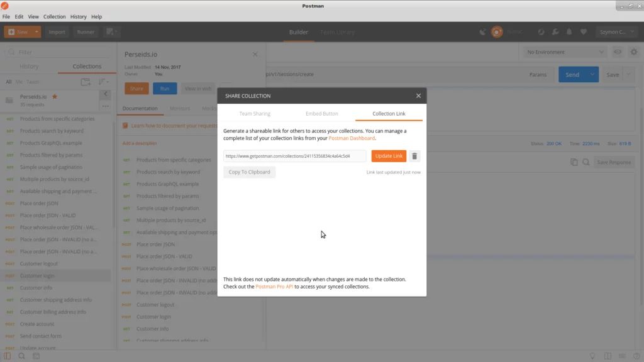Switch to the Builder tab

click(x=299, y=32)
